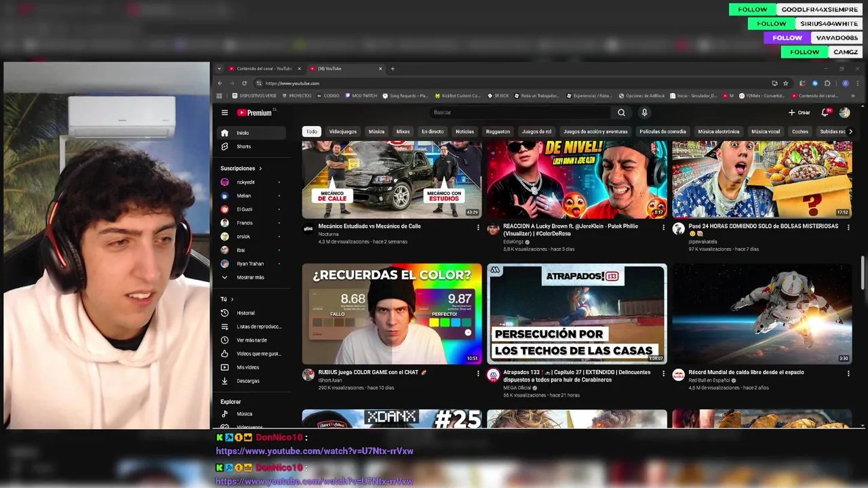Open the Chrome three-dot menu
868x488 pixels.
point(857,83)
